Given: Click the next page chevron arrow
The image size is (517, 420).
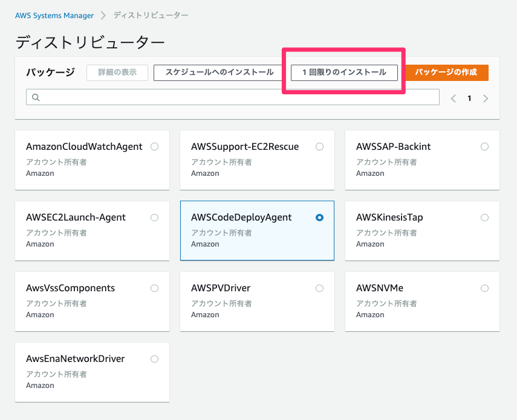Looking at the screenshot, I should click(486, 97).
